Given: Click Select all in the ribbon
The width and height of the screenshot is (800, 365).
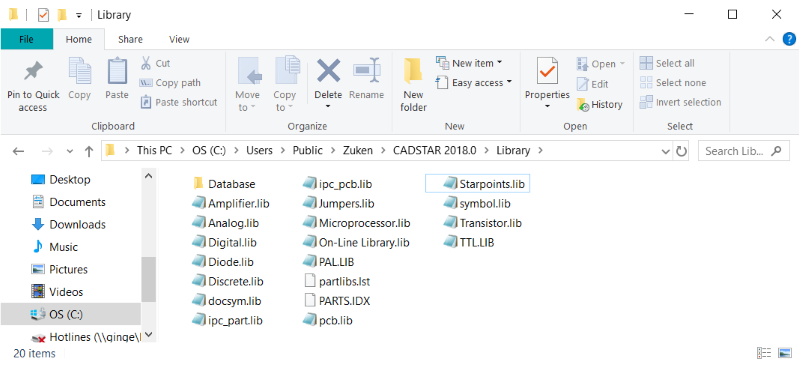Looking at the screenshot, I should tap(667, 63).
